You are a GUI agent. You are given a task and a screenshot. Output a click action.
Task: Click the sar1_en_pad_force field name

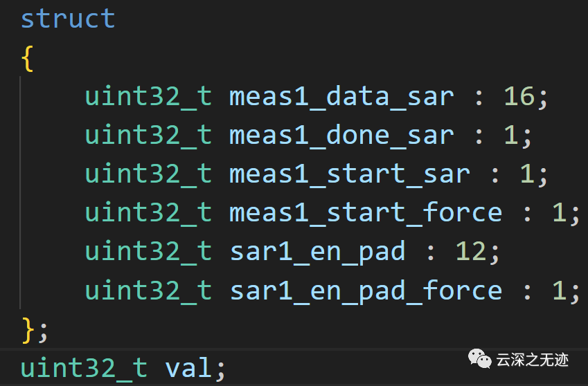[x=366, y=291]
